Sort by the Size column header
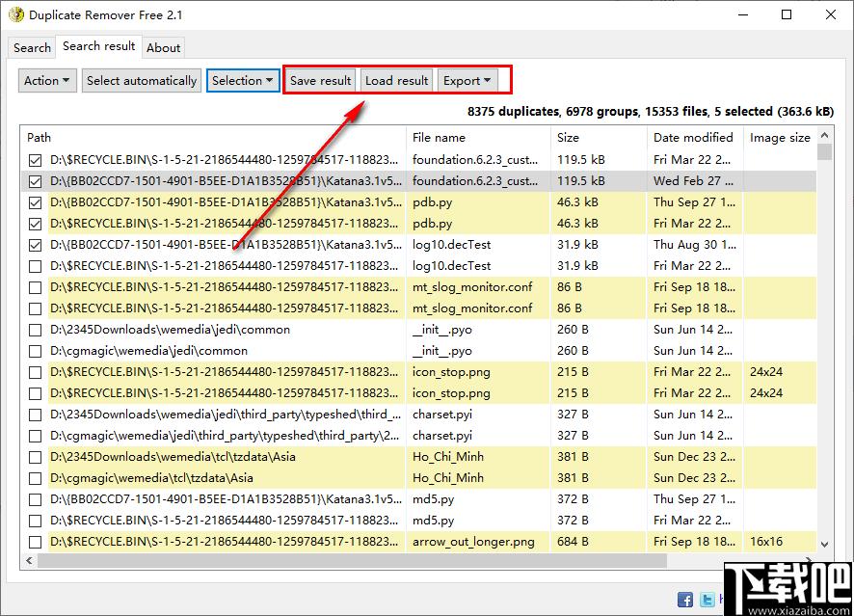854x616 pixels. (x=599, y=137)
